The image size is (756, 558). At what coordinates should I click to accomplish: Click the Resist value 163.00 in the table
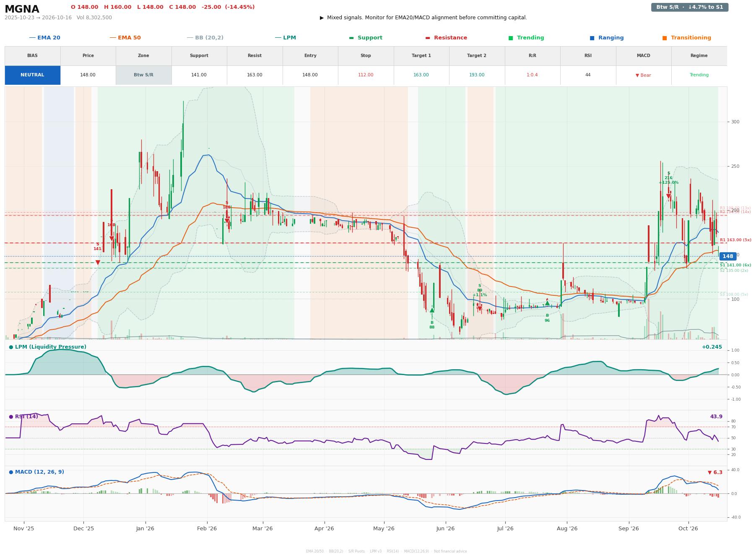[255, 75]
